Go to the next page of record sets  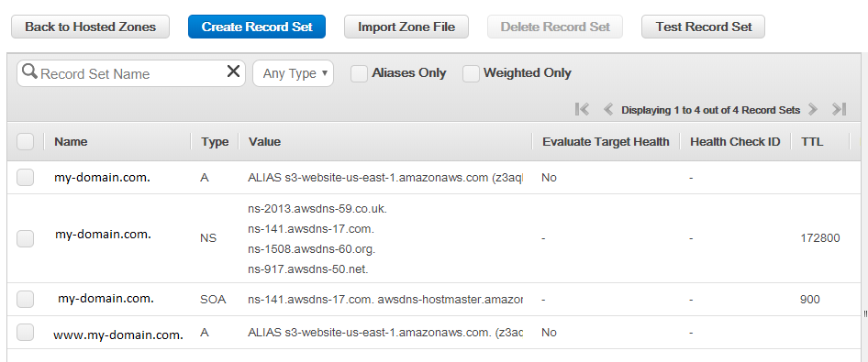813,109
